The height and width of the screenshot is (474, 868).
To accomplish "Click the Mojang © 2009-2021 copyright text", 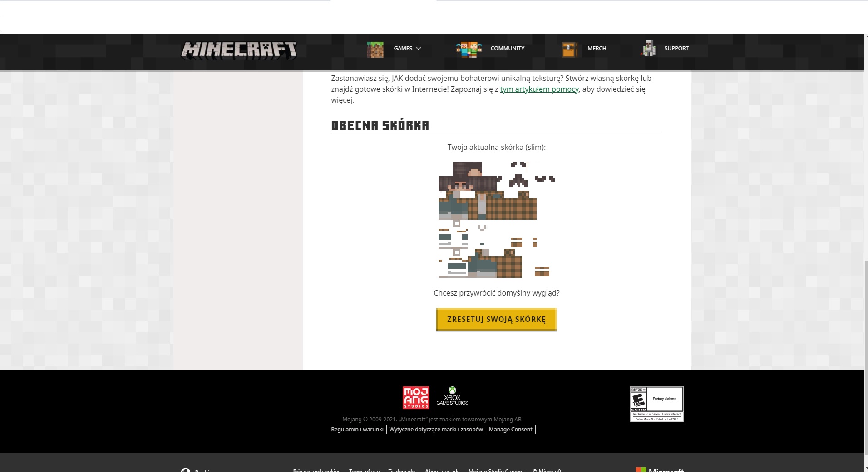I will (432, 420).
